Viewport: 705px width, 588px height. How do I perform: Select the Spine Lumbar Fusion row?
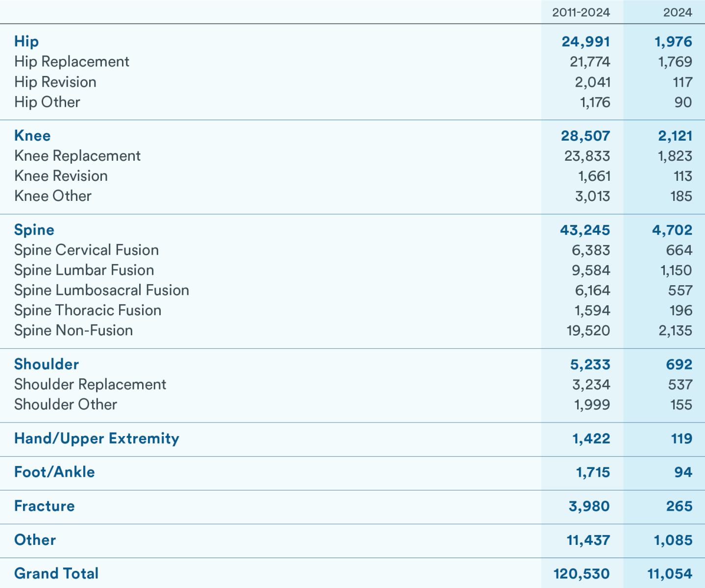tap(83, 270)
